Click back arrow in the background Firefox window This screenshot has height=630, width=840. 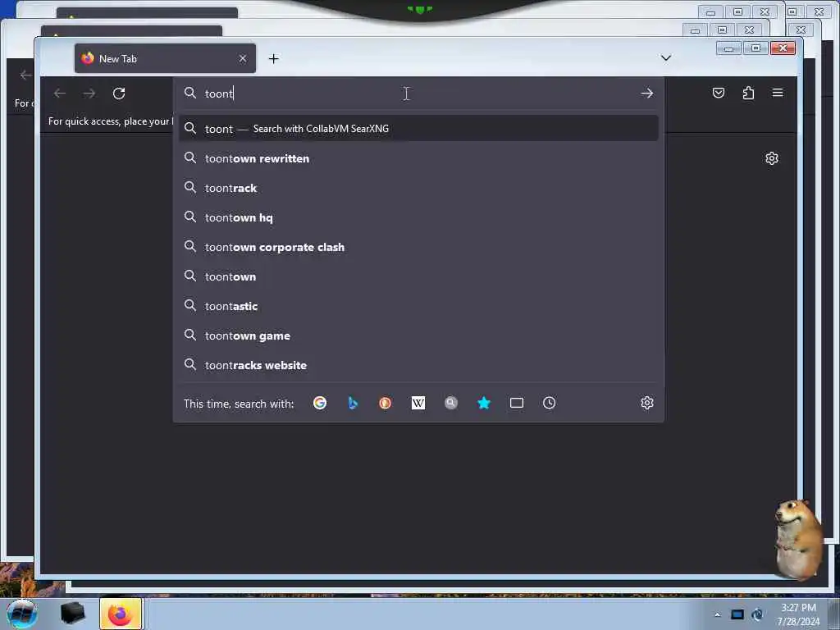[x=25, y=75]
